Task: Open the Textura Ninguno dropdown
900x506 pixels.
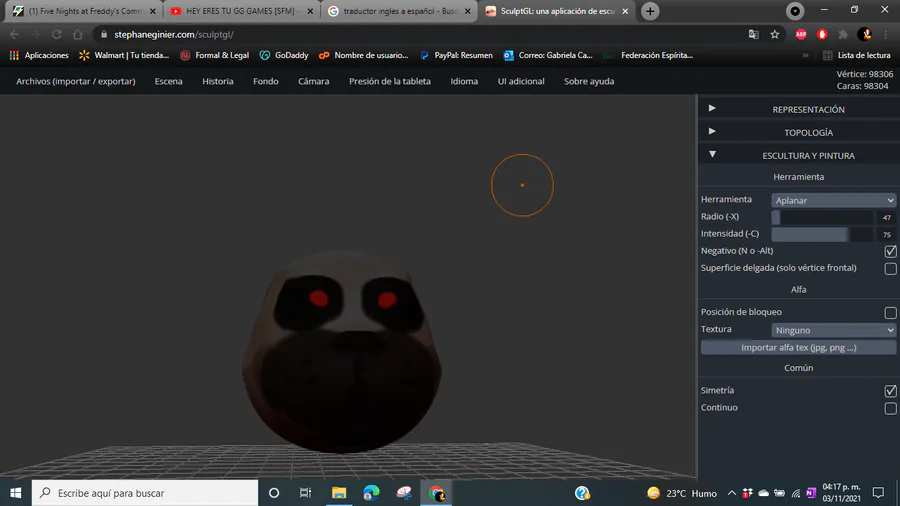Action: (x=833, y=330)
